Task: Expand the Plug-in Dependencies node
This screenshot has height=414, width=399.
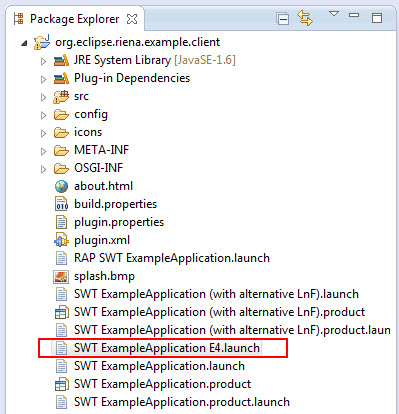Action: 43,79
